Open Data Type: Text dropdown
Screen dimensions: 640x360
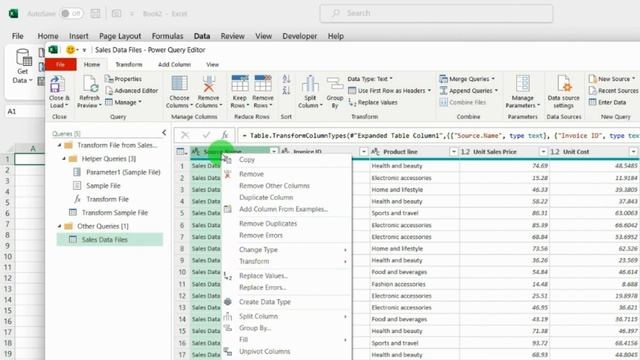370,79
